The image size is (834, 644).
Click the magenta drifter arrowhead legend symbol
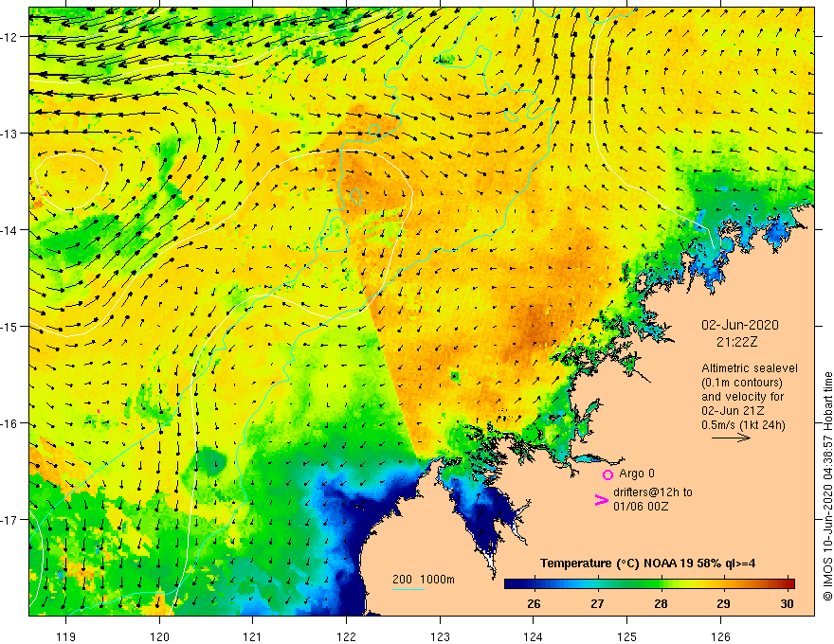point(601,500)
